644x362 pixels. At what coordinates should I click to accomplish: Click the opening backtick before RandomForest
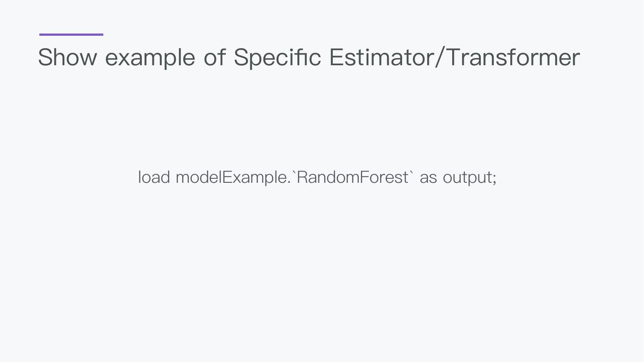(x=294, y=172)
